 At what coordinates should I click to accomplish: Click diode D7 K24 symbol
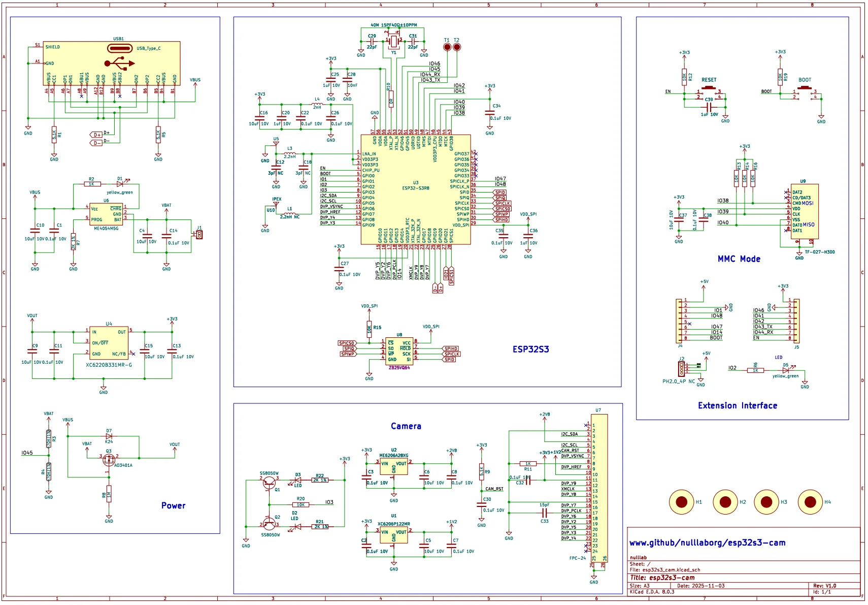point(109,436)
